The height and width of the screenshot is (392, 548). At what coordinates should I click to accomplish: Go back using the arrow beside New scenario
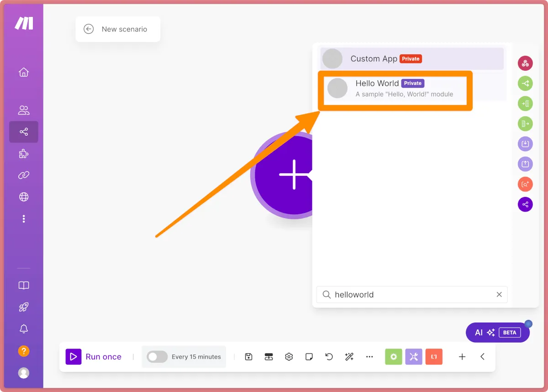89,29
